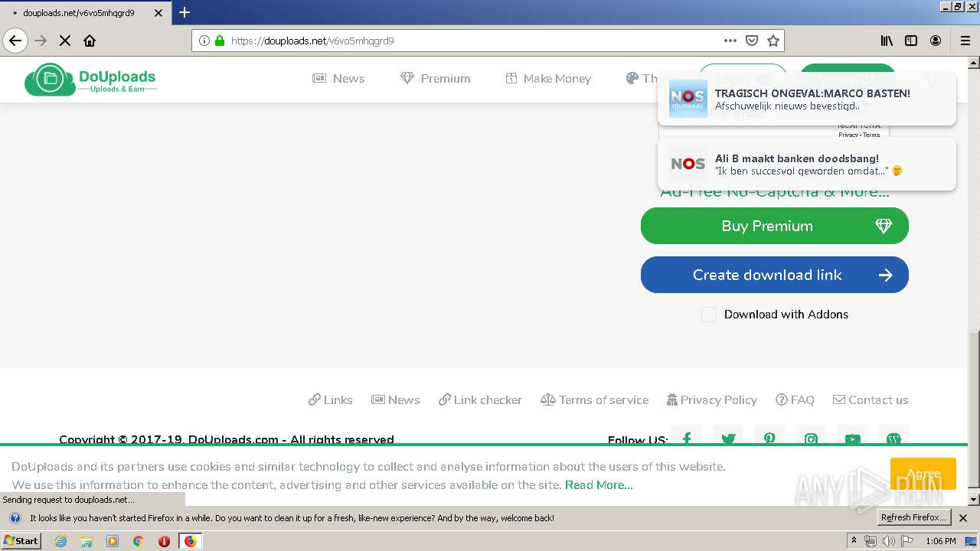Open the Marco Basten NOS notification
The width and height of the screenshot is (980, 551).
[x=807, y=99]
